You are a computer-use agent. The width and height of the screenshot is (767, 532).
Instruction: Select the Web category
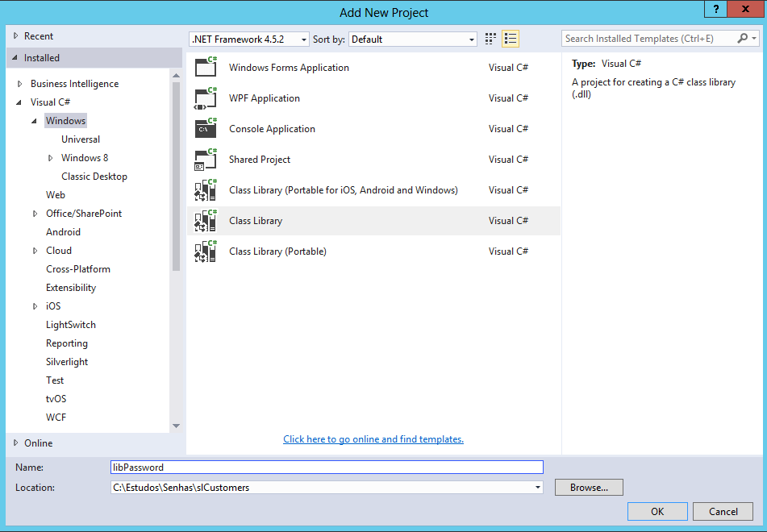tap(56, 194)
